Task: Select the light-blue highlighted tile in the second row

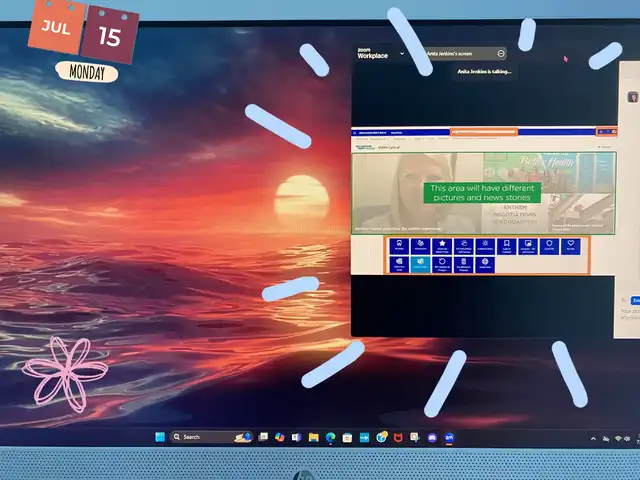Action: click(x=421, y=264)
